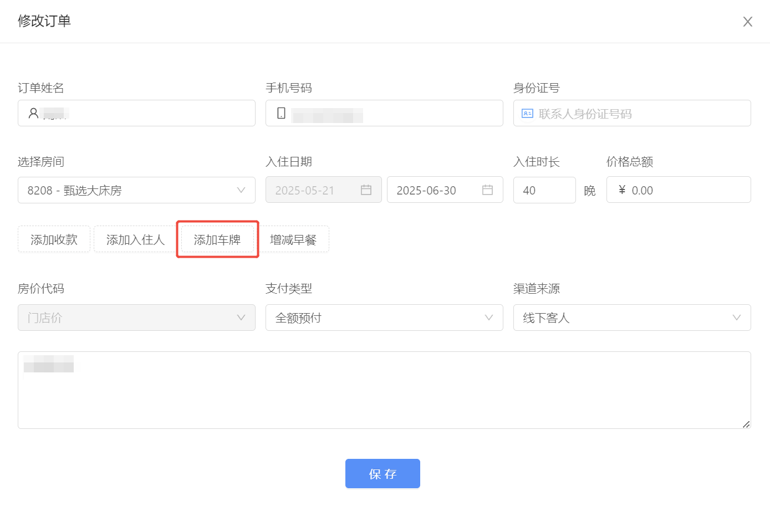Viewport: 770px width, 532px height.
Task: Click the chevron of 线下客人 dropdown
Action: (x=737, y=318)
